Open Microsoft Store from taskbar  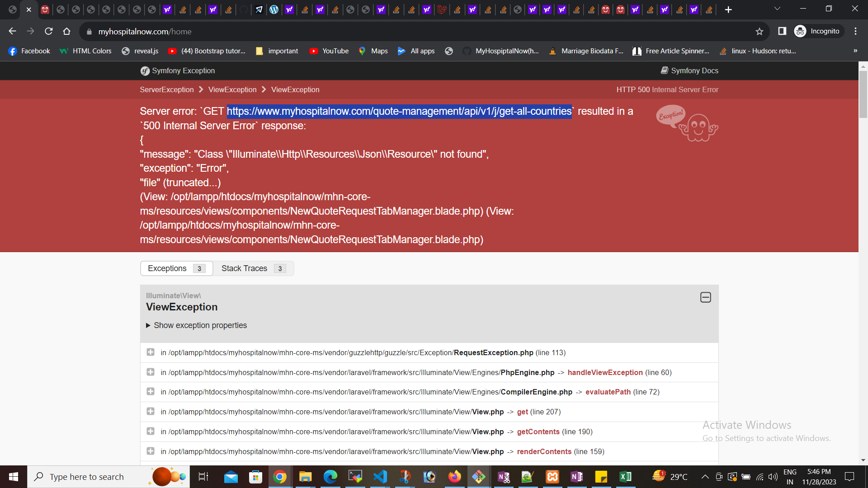click(255, 477)
